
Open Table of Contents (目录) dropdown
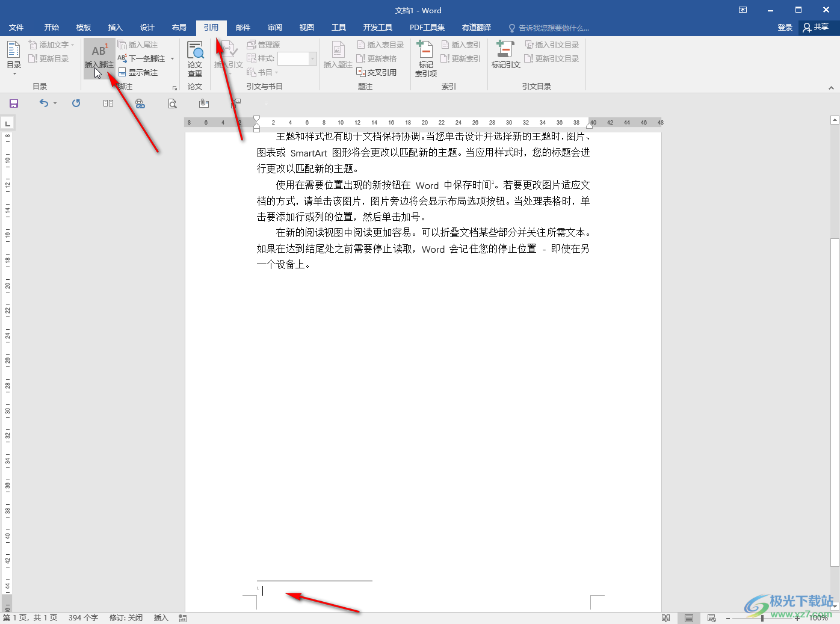pos(14,57)
